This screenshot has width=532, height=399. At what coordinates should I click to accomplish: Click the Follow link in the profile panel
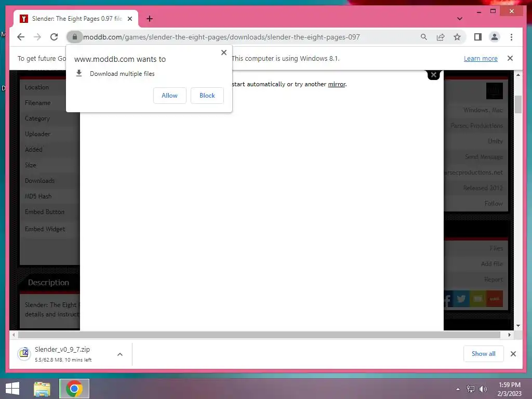[494, 204]
